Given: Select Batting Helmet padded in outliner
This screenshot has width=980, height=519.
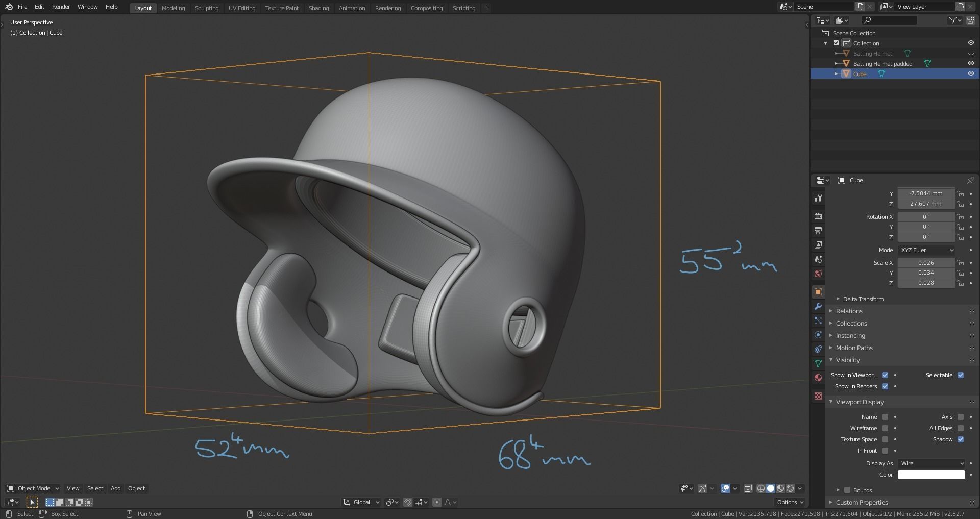Looking at the screenshot, I should pyautogui.click(x=883, y=64).
